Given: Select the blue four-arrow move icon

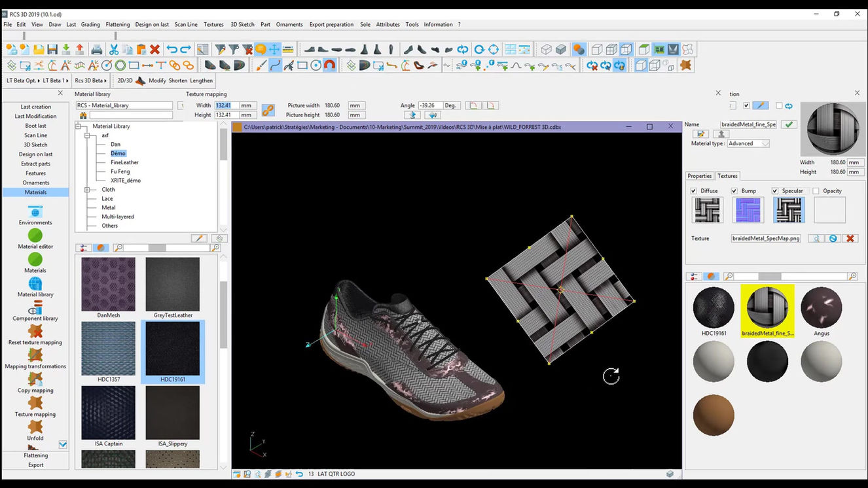Looking at the screenshot, I should [274, 50].
